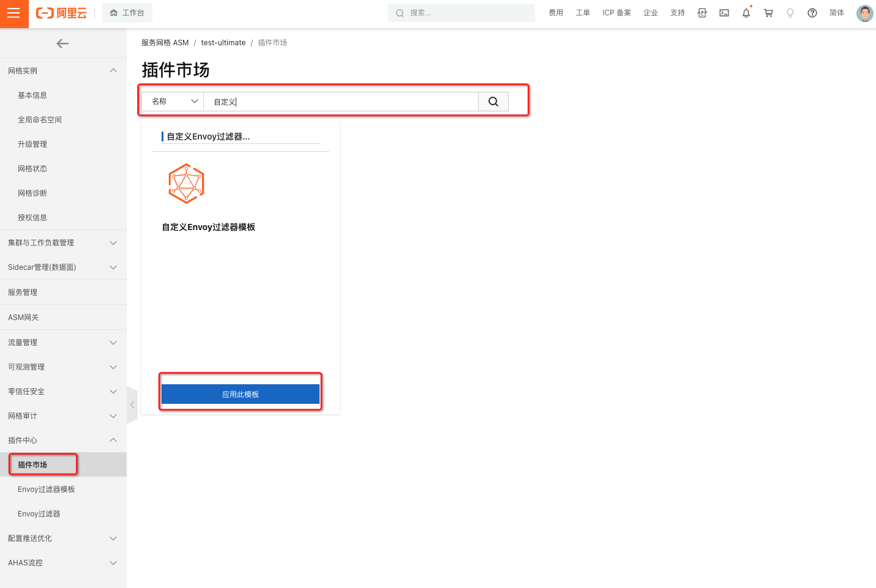Go back using the sidebar back arrow
Viewport: 876px width, 588px height.
(x=62, y=43)
